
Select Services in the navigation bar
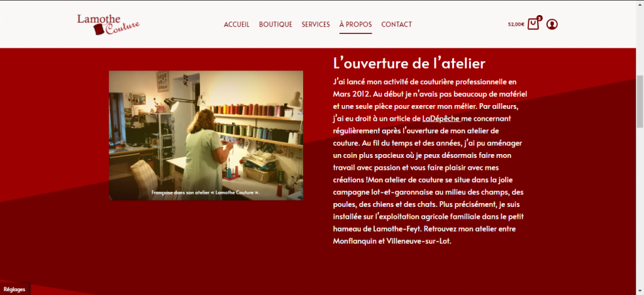tap(316, 25)
